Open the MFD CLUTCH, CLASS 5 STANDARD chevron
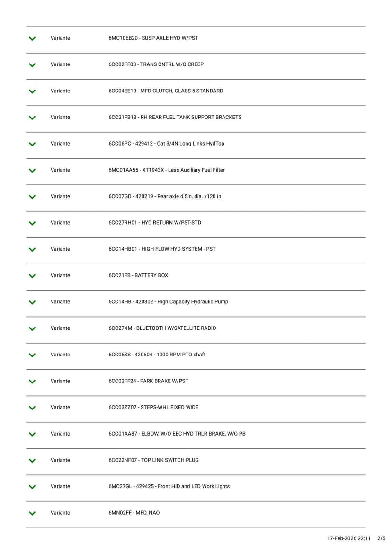Viewport: 392px width, 555px height. [32, 91]
